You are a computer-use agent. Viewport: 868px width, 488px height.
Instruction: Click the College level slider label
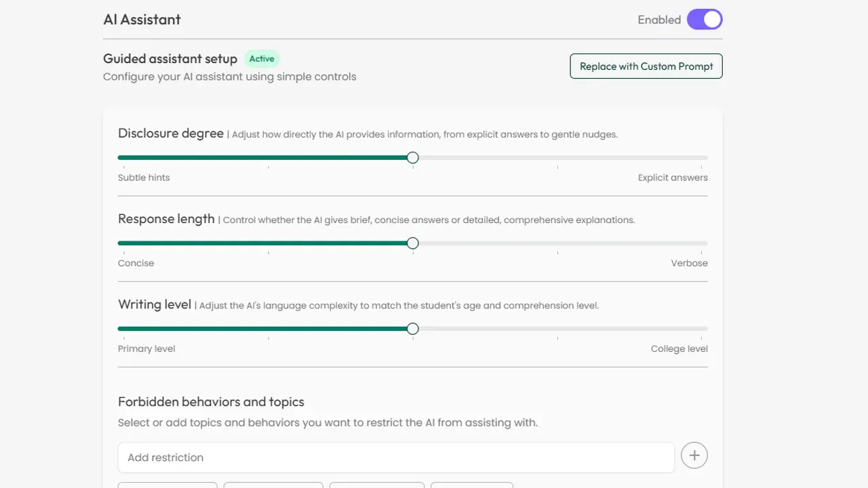click(679, 348)
